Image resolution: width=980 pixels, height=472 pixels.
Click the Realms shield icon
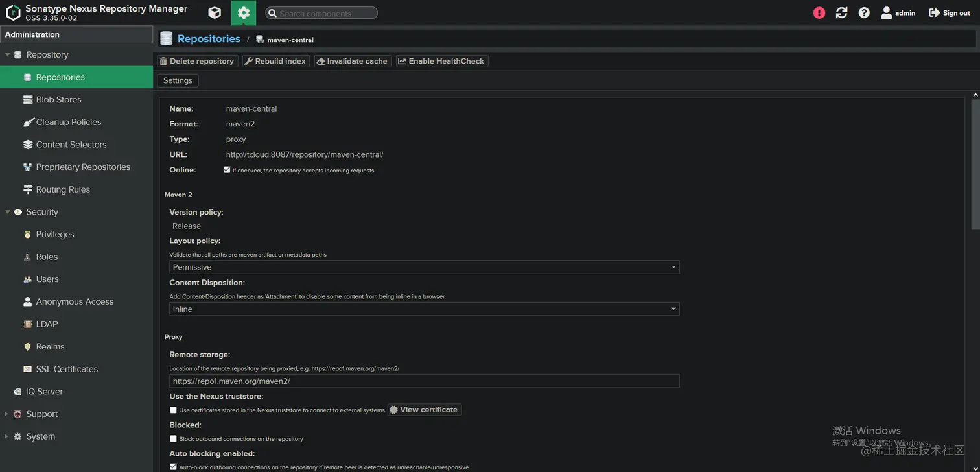coord(27,347)
